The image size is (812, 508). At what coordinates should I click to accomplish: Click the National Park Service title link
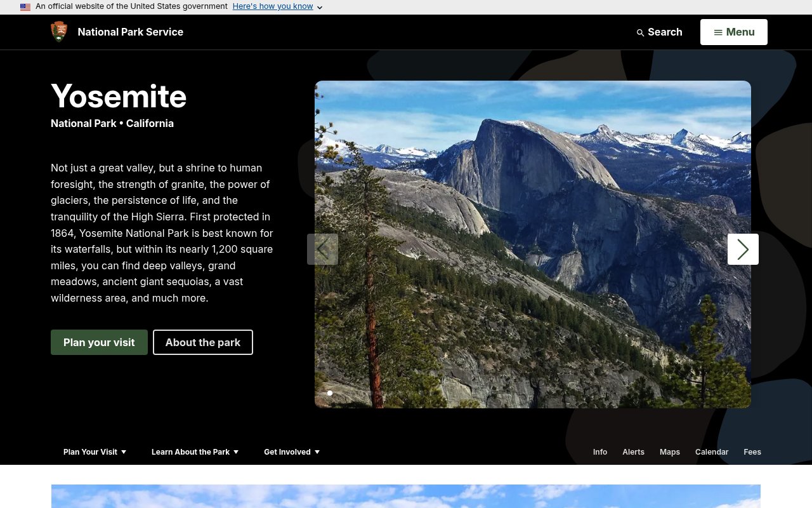[x=131, y=32]
